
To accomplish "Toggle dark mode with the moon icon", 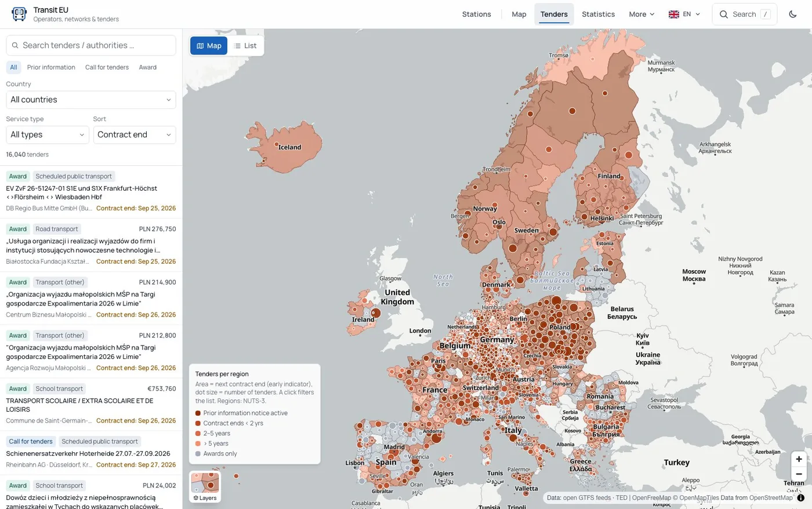I will [793, 14].
